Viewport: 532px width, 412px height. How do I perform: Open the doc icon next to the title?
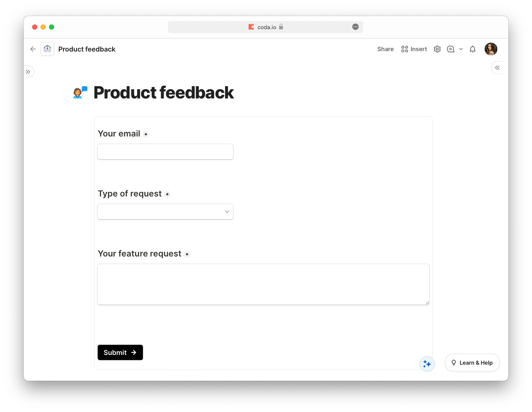[47, 49]
